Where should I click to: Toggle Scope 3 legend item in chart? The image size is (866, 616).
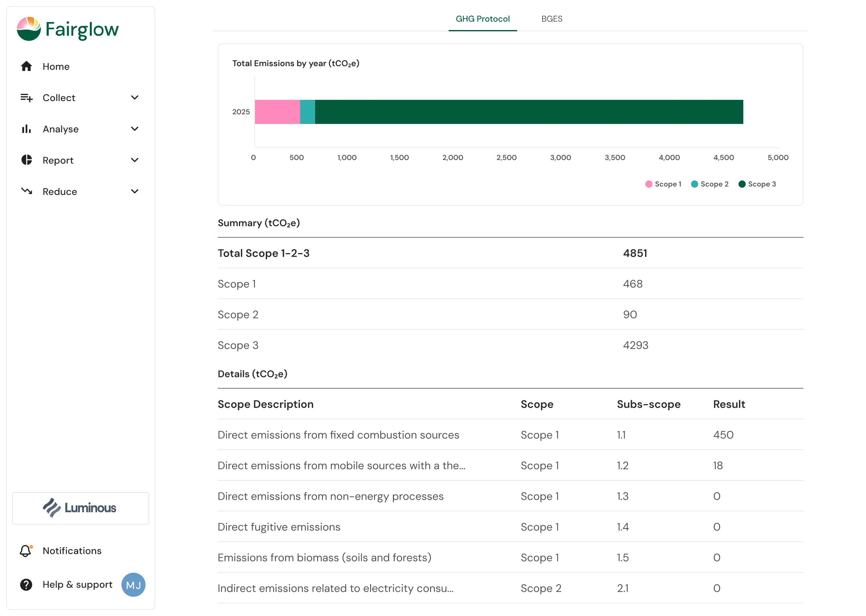(x=757, y=184)
